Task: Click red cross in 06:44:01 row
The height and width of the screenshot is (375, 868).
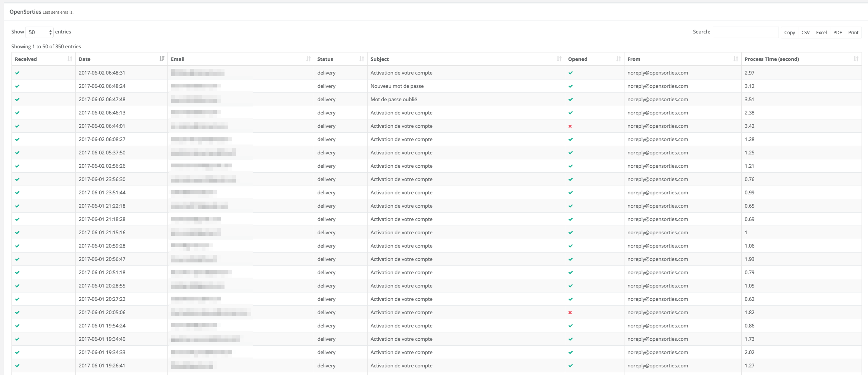Action: pyautogui.click(x=570, y=126)
